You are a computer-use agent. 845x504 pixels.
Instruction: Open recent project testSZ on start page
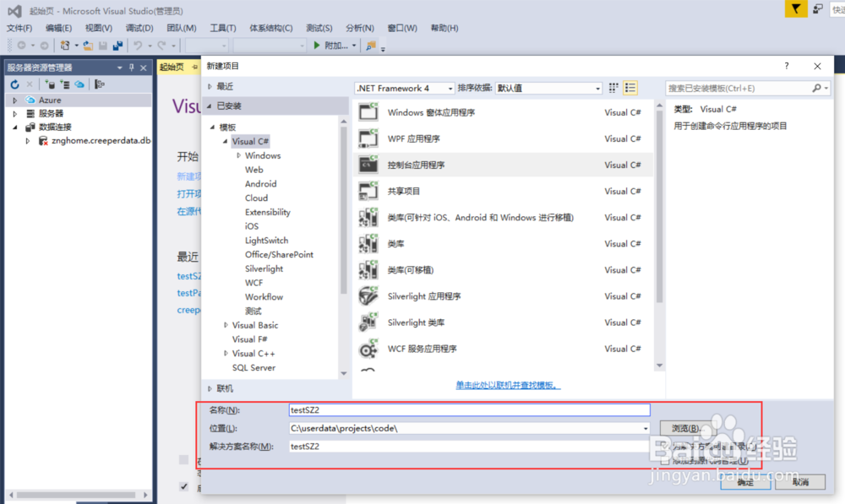pyautogui.click(x=188, y=276)
